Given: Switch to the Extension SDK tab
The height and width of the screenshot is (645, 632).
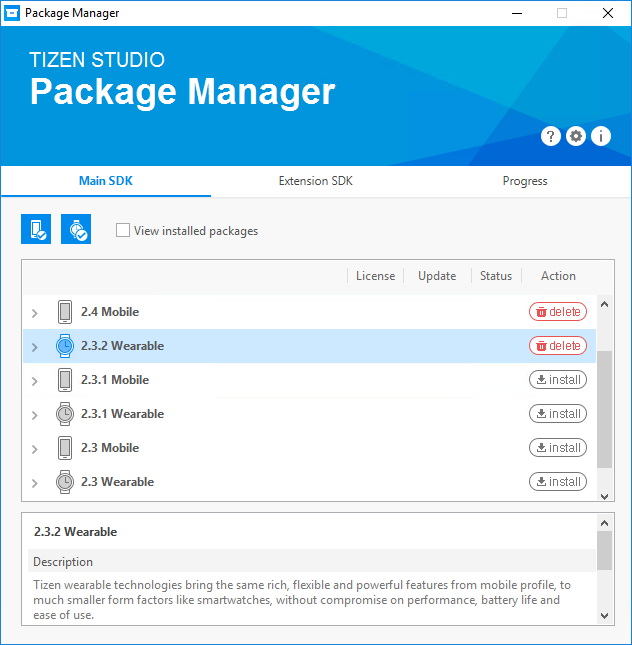Looking at the screenshot, I should [x=315, y=181].
